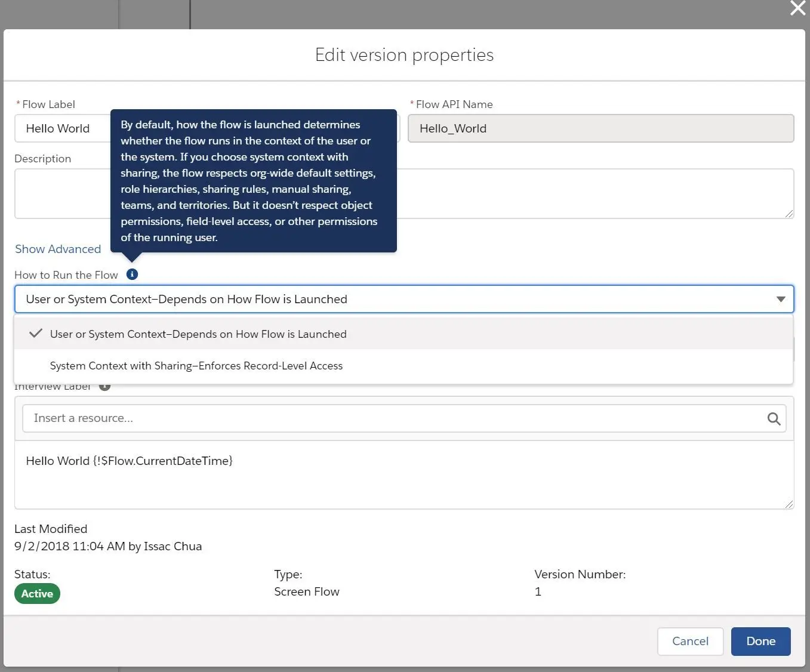
Task: Close the Edit version properties dialog
Action: (797, 8)
